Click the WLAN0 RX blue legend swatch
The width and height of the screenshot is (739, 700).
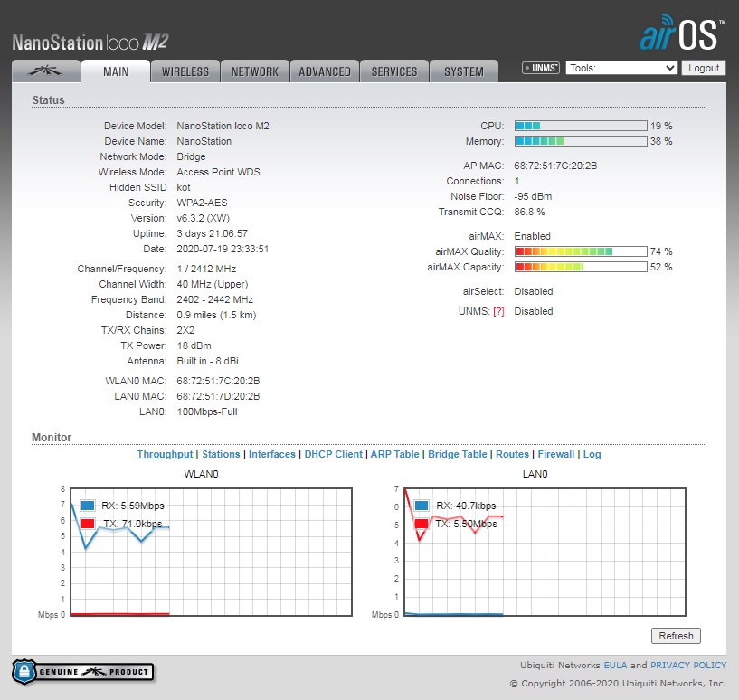pyautogui.click(x=88, y=506)
